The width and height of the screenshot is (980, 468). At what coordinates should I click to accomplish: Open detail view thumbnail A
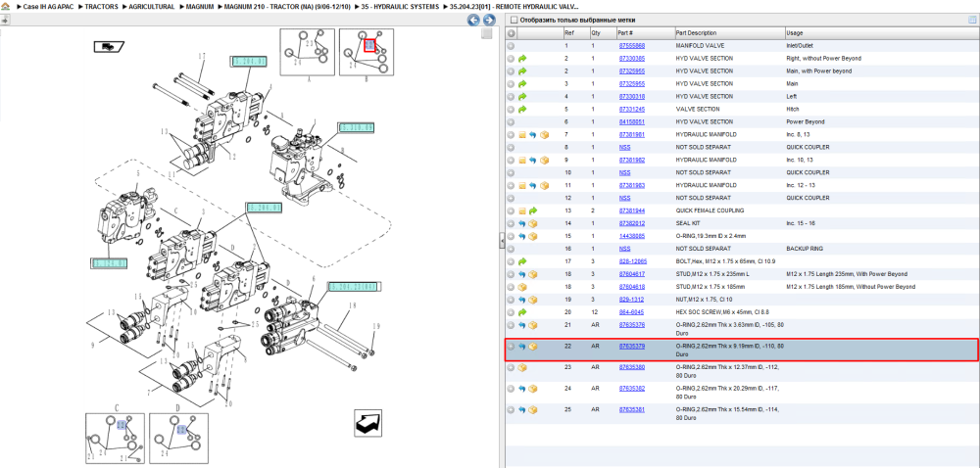tap(308, 52)
